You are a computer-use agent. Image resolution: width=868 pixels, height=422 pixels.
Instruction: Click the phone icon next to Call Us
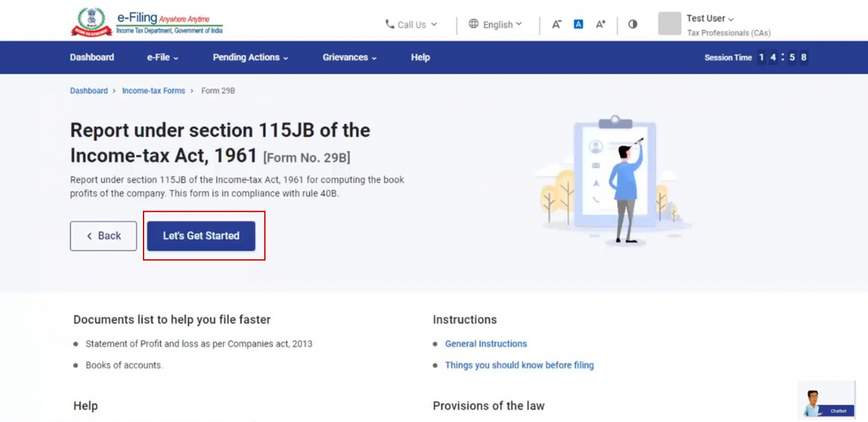pos(390,24)
